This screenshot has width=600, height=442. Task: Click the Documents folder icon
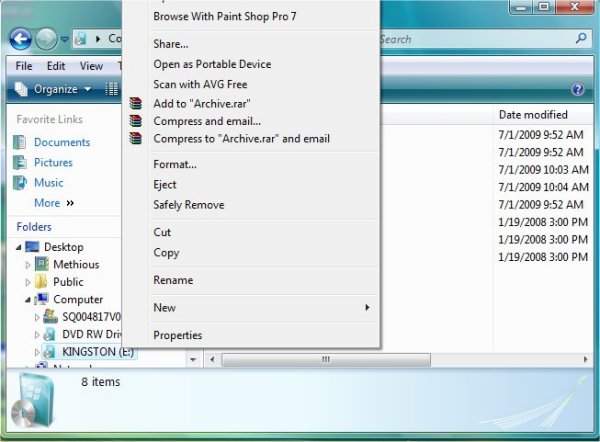20,142
